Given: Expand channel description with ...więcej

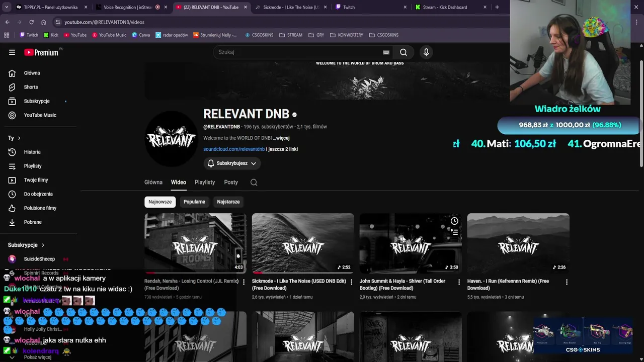Looking at the screenshot, I should point(281,138).
